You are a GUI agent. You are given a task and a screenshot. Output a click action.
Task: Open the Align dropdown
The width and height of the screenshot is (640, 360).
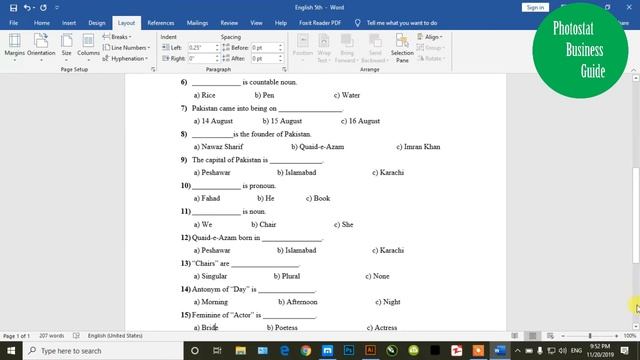[x=430, y=37]
